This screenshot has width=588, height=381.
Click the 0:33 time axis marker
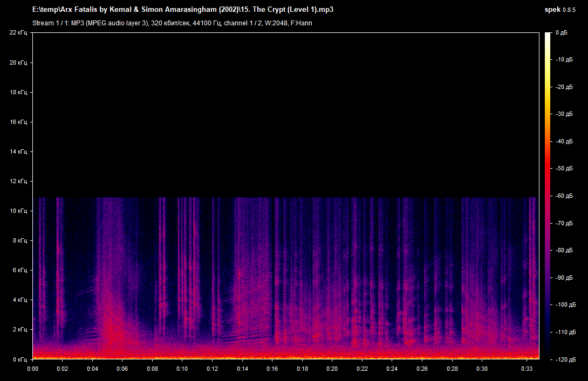pos(527,369)
